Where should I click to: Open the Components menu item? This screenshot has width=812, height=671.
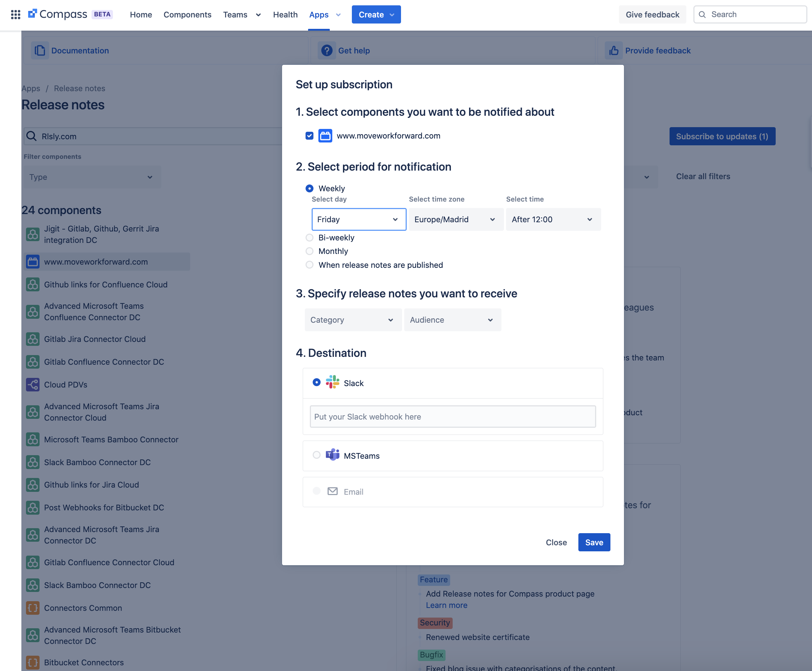[x=187, y=15]
